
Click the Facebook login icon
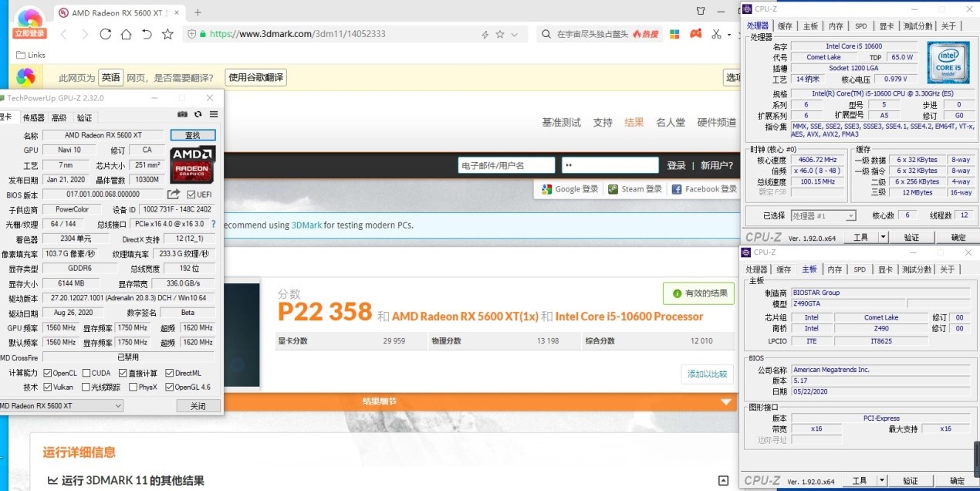(x=677, y=189)
